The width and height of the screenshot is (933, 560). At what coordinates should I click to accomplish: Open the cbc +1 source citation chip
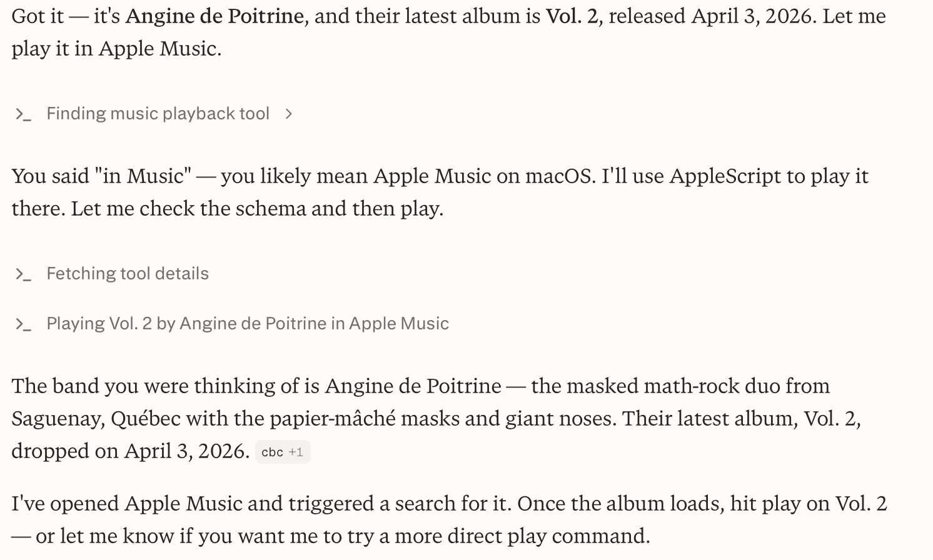283,452
